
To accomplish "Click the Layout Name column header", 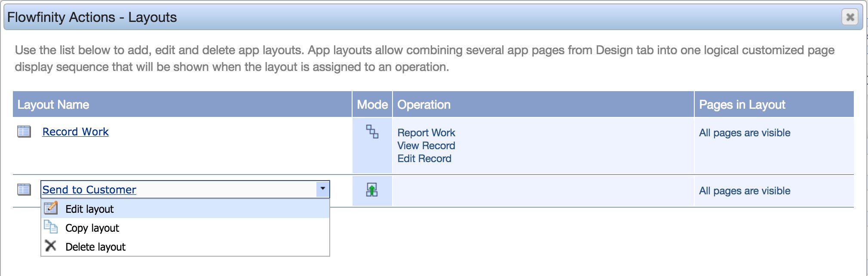I will point(53,105).
